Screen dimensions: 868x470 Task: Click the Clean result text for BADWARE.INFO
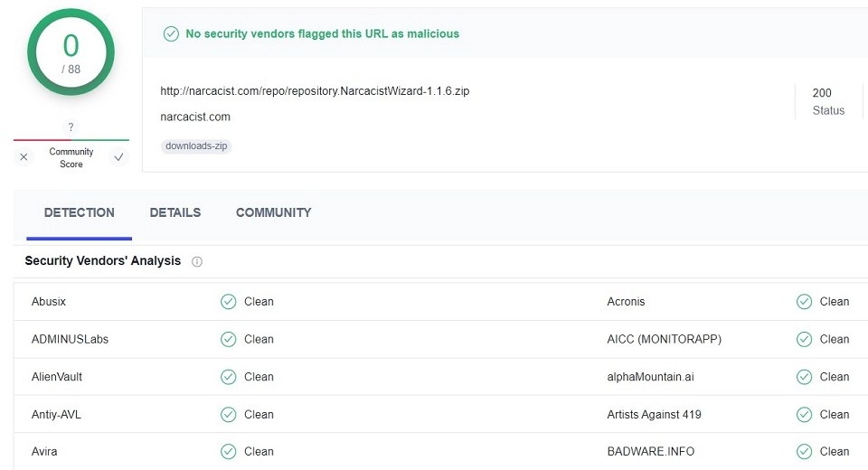coord(835,452)
